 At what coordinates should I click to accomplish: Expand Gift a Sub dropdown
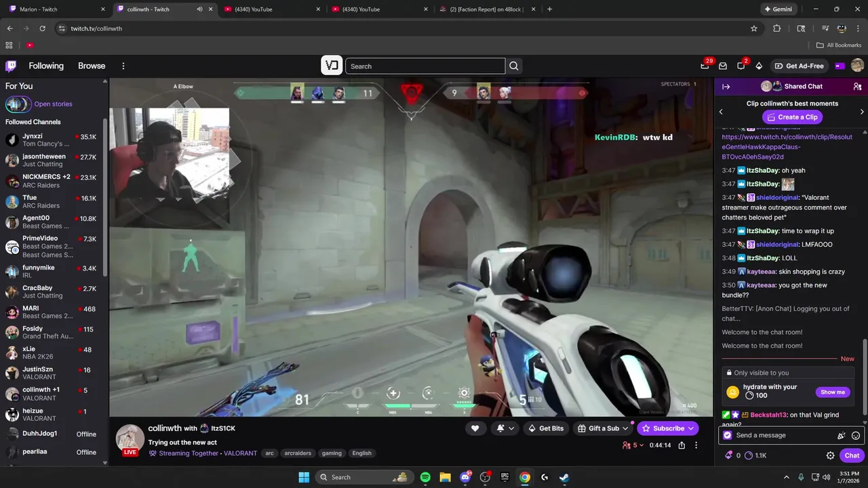625,428
